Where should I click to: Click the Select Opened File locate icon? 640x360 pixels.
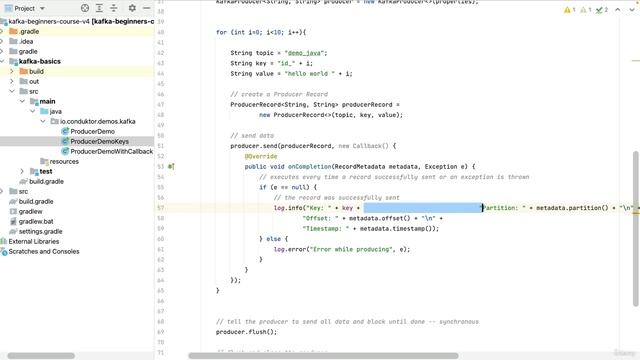[84, 8]
